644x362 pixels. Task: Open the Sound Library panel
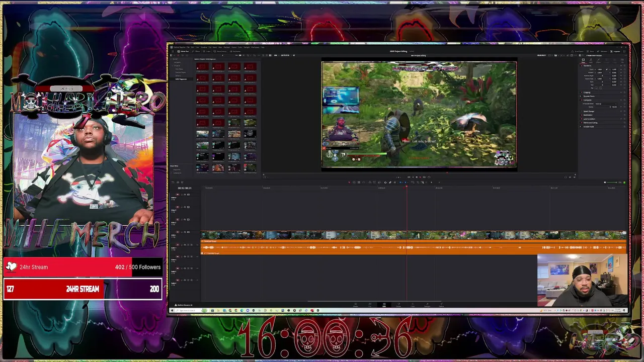click(x=220, y=51)
